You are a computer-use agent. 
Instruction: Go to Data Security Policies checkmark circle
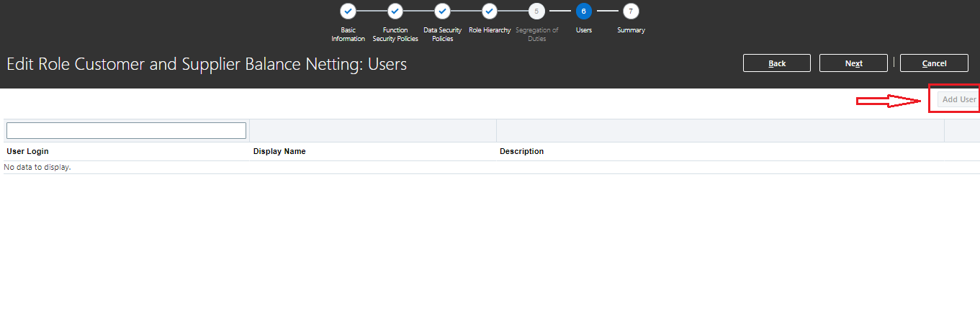pos(442,12)
